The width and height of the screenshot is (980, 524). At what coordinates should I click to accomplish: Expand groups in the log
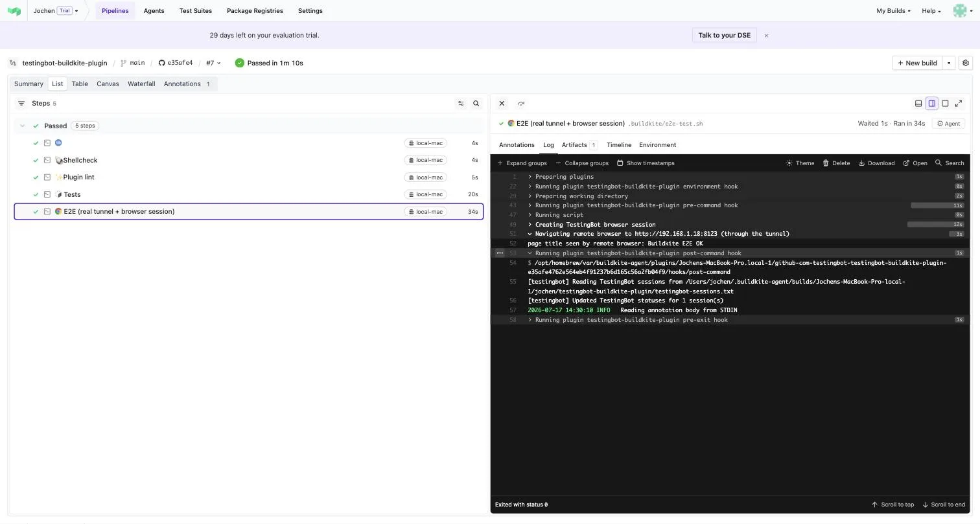522,163
